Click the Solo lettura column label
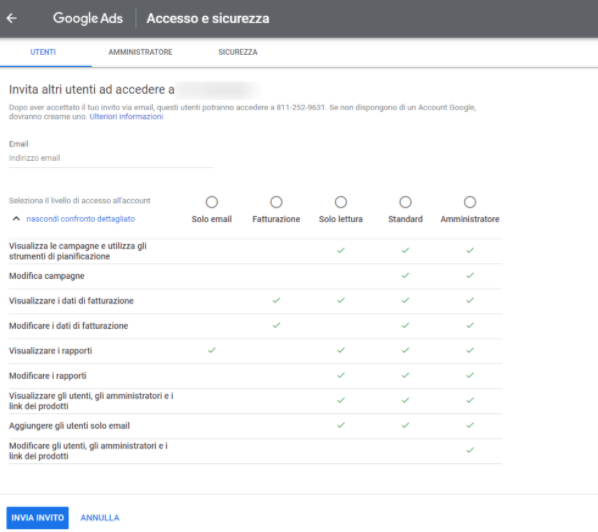 (341, 219)
